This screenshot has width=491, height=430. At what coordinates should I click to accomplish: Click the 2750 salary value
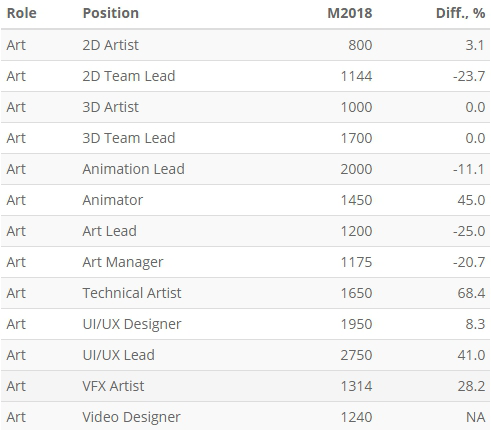(x=356, y=355)
